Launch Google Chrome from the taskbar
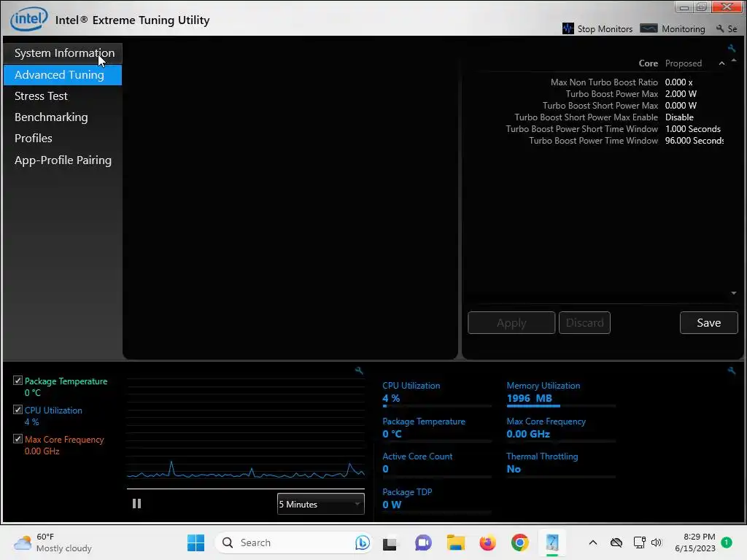 point(519,542)
